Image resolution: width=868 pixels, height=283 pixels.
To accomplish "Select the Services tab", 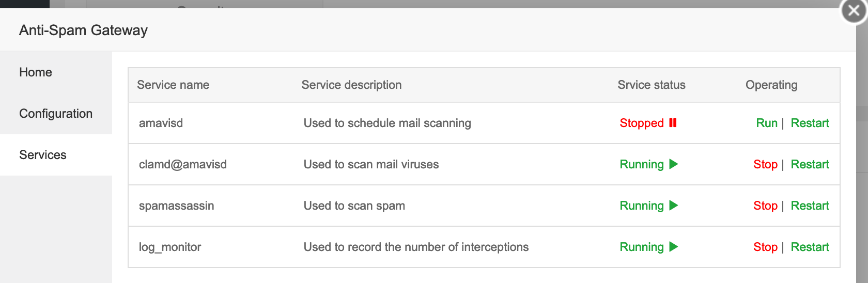I will (43, 155).
